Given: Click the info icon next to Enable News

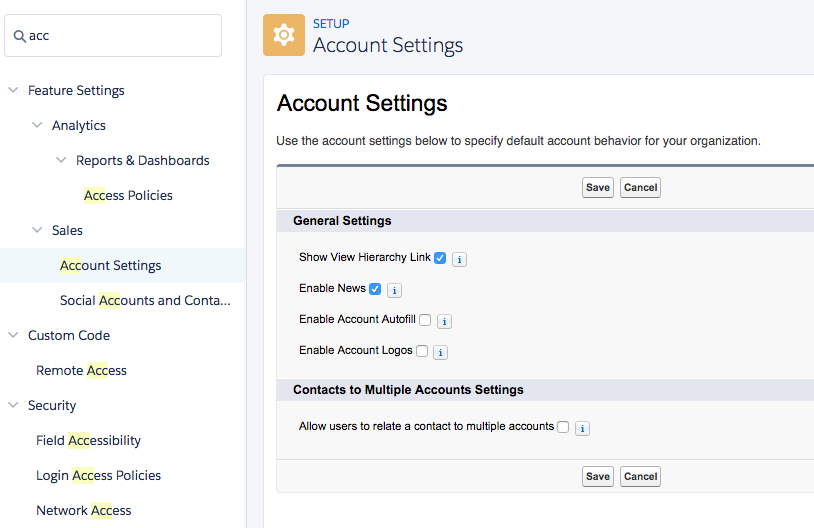Looking at the screenshot, I should pos(395,290).
